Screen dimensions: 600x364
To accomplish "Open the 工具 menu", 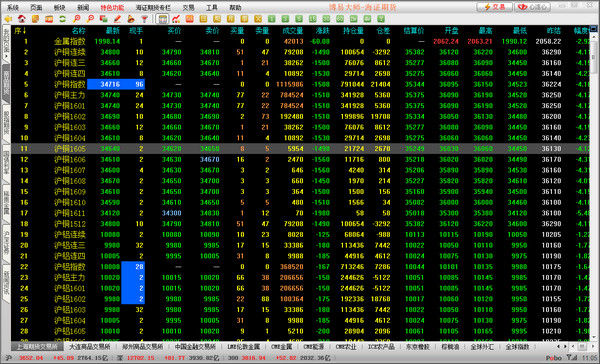I will coord(212,7).
